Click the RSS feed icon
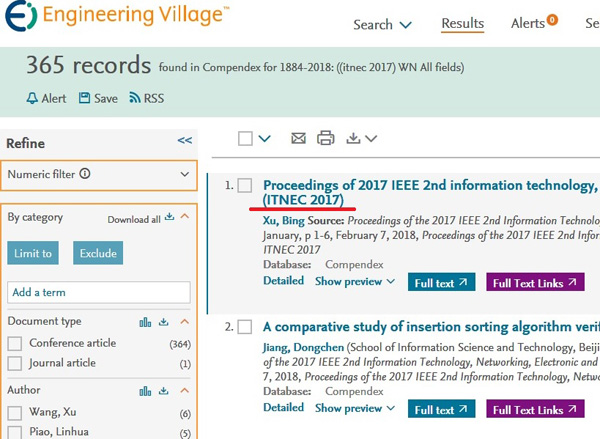 click(135, 98)
